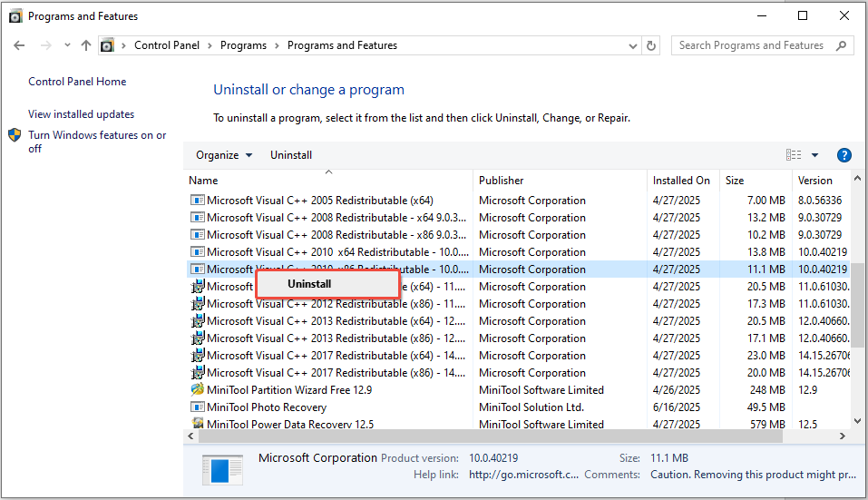Select Microsoft Visual C++ 2005 Redistributable (x64) name
868x500 pixels.
[x=320, y=201]
